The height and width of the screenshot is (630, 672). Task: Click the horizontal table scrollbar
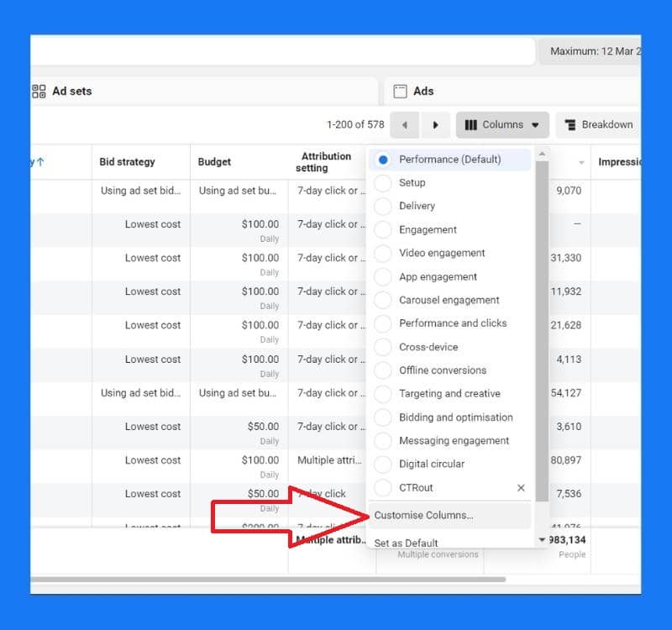[x=268, y=580]
